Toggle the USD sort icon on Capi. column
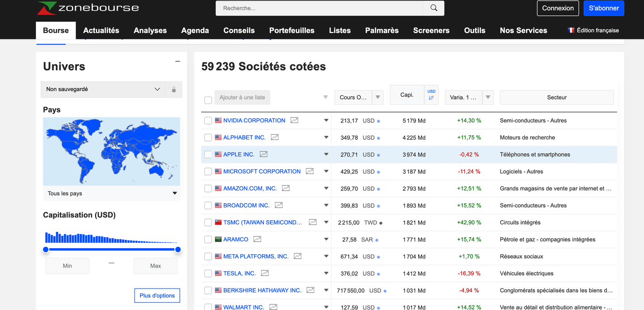 click(432, 95)
